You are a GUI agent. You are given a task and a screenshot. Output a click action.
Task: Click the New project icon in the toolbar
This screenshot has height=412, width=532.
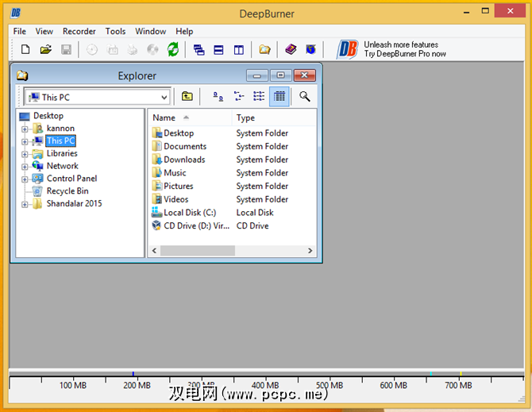point(25,50)
